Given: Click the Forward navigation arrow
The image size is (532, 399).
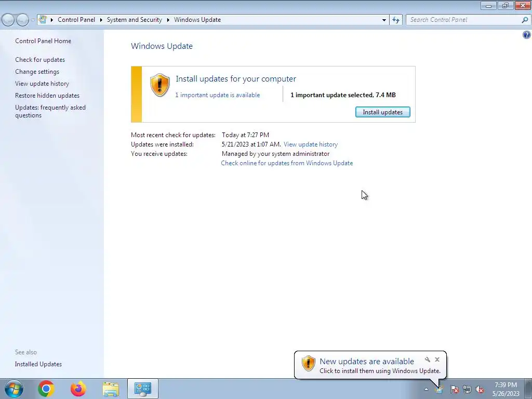Looking at the screenshot, I should [22, 20].
